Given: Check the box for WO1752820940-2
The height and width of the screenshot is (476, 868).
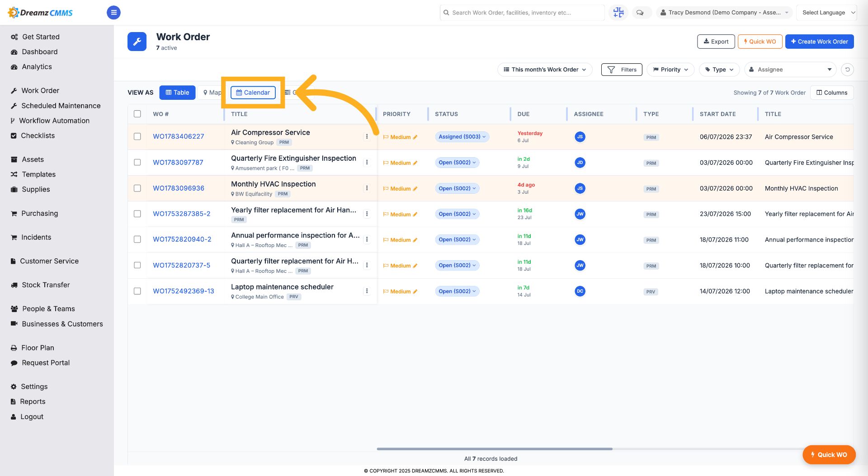Looking at the screenshot, I should pos(137,239).
